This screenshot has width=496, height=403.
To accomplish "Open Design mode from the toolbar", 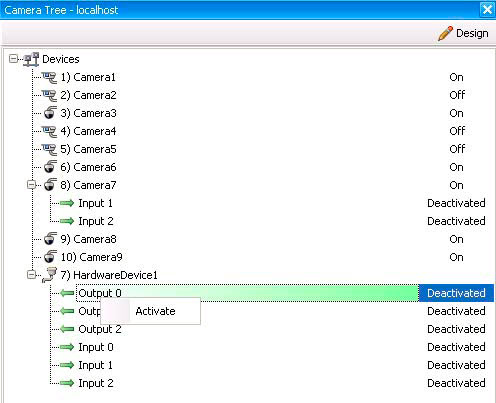I will pos(463,33).
